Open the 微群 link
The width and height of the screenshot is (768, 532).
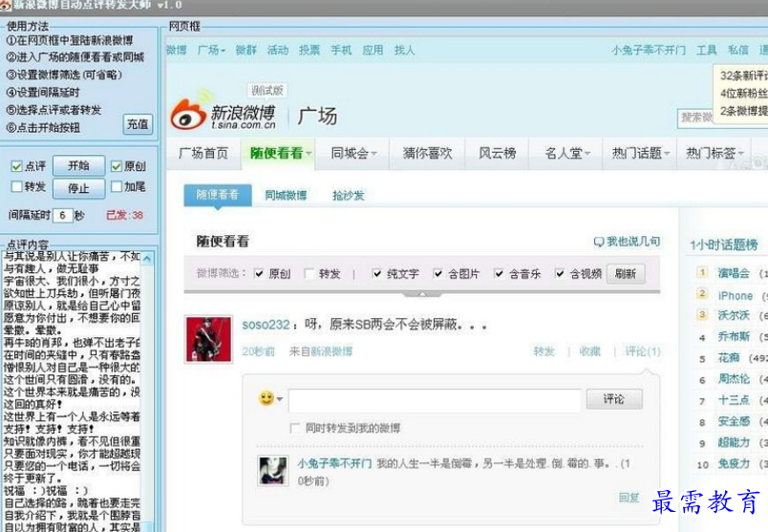tap(245, 50)
